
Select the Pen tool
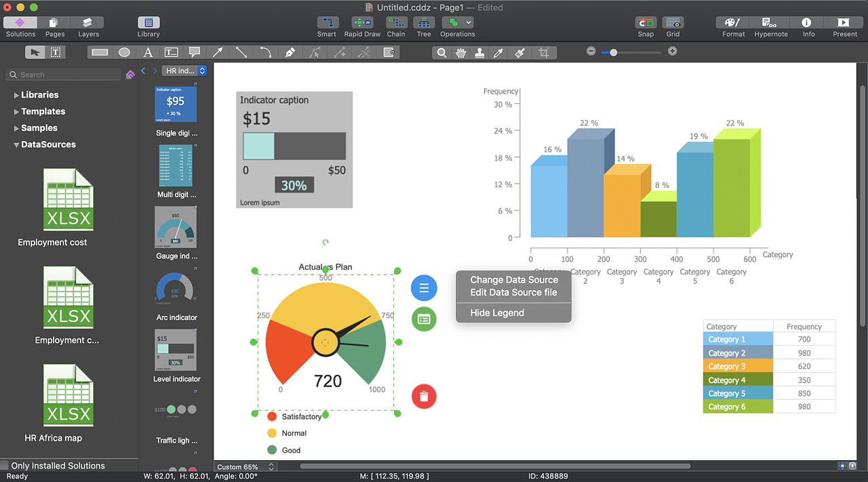pyautogui.click(x=290, y=52)
